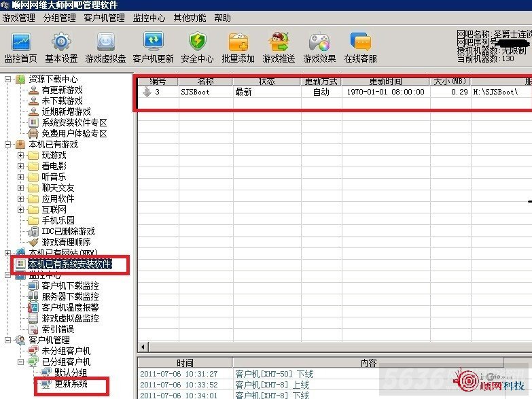Sort by the 大小(MB) column header

click(450, 82)
